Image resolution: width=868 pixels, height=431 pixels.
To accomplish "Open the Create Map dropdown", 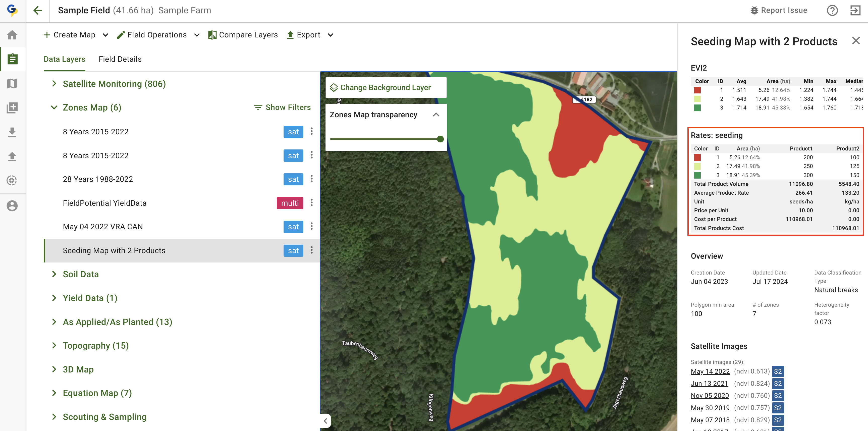I will tap(105, 35).
